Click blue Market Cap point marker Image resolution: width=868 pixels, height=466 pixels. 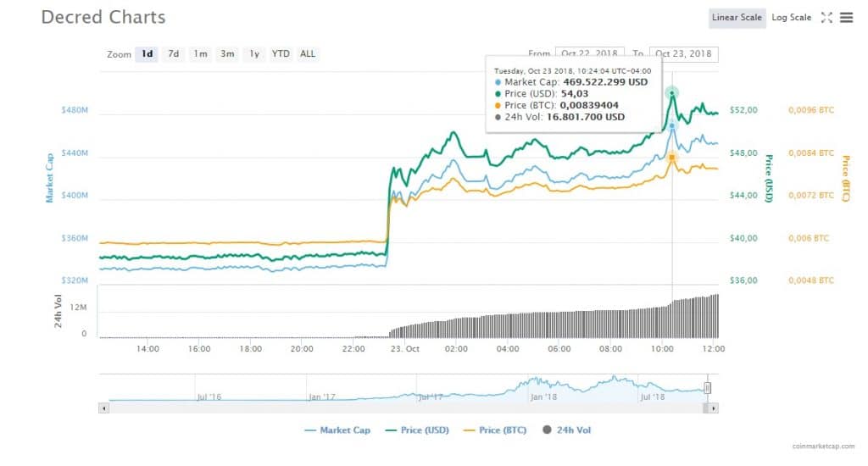(672, 126)
